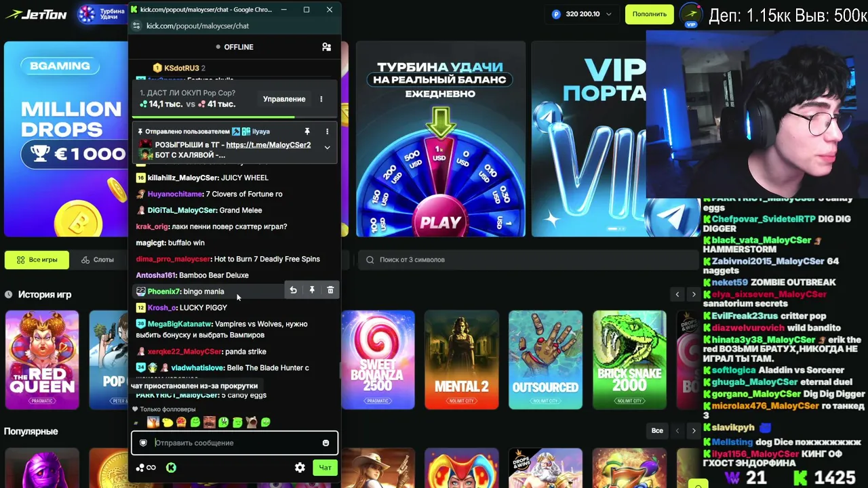Viewport: 868px width, 488px height.
Task: Open the VIP портал Telegram banner
Action: click(589, 140)
